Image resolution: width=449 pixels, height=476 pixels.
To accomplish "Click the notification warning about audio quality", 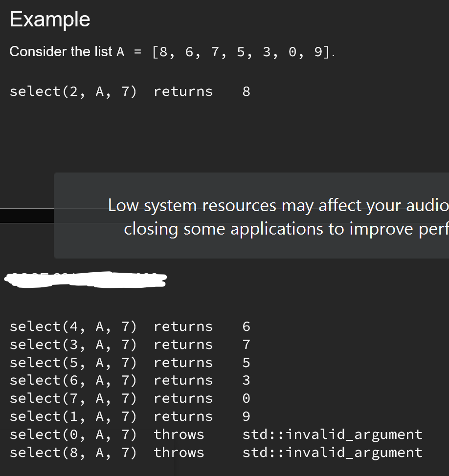I will tap(277, 205).
